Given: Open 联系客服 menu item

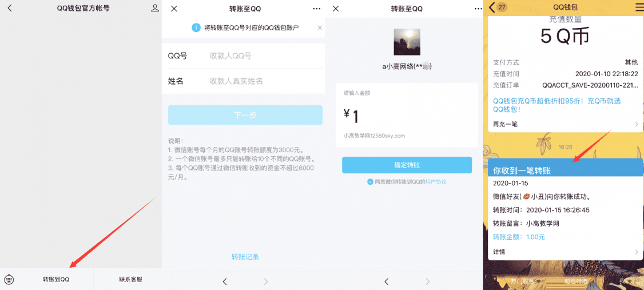Looking at the screenshot, I should pyautogui.click(x=130, y=279).
